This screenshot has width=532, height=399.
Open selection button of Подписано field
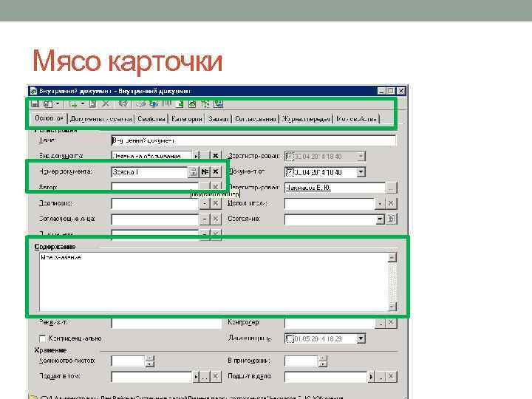[205, 204]
